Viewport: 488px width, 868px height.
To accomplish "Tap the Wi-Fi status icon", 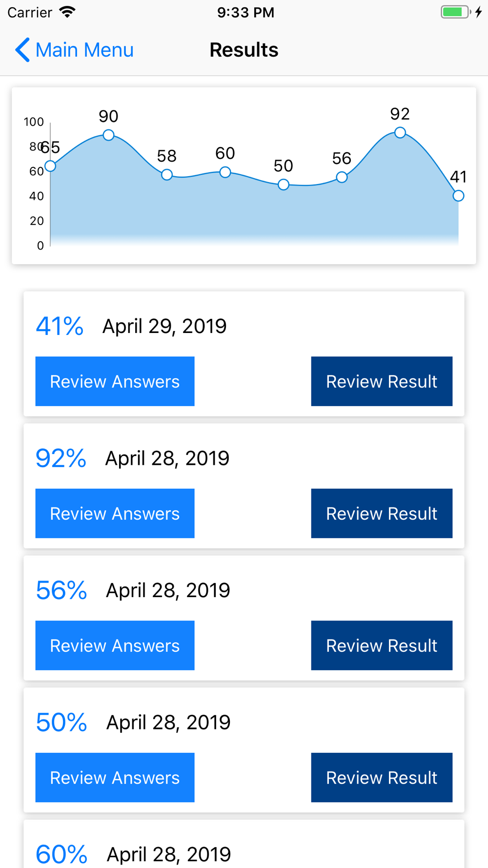I will click(67, 12).
